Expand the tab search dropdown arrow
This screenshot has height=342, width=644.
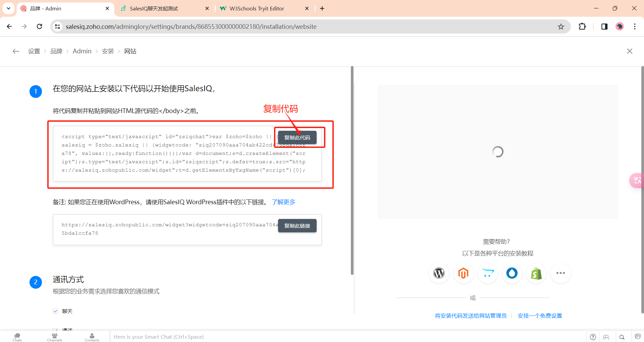8,8
